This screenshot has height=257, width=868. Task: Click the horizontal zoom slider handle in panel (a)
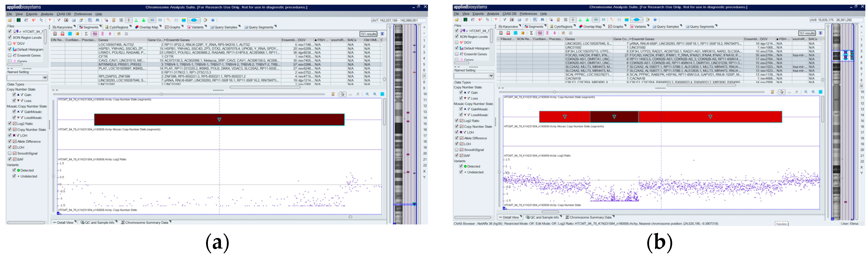pos(161,94)
